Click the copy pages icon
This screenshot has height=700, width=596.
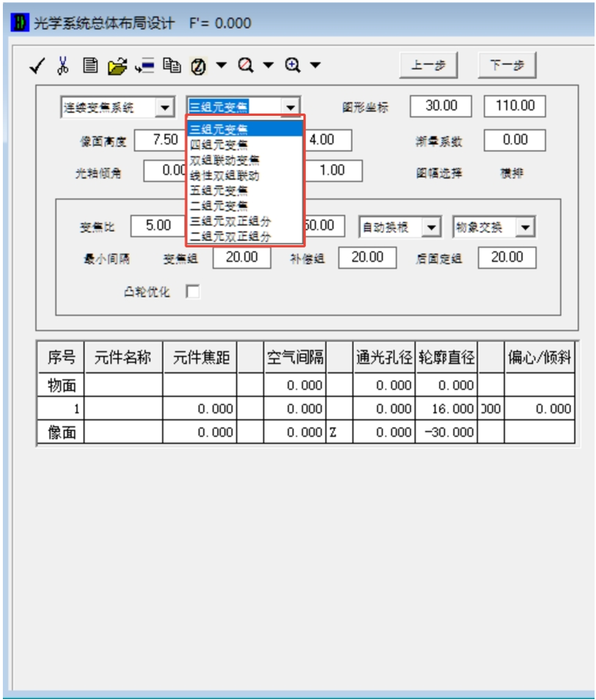[172, 66]
